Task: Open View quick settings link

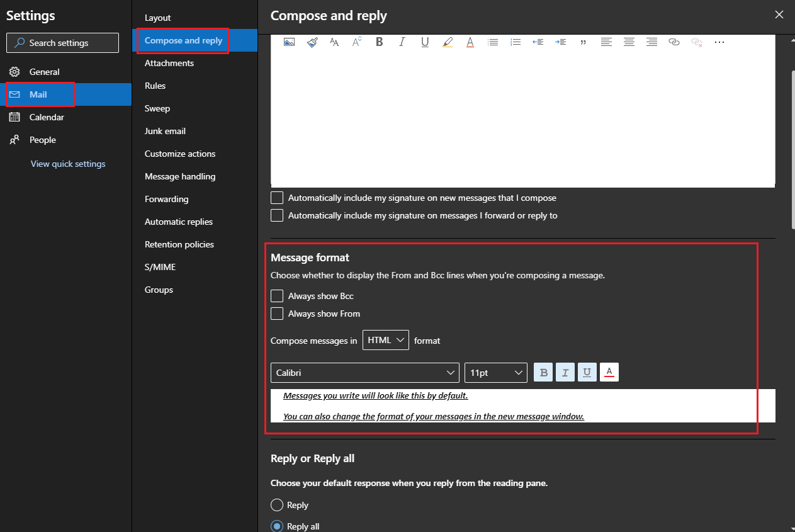Action: click(67, 164)
